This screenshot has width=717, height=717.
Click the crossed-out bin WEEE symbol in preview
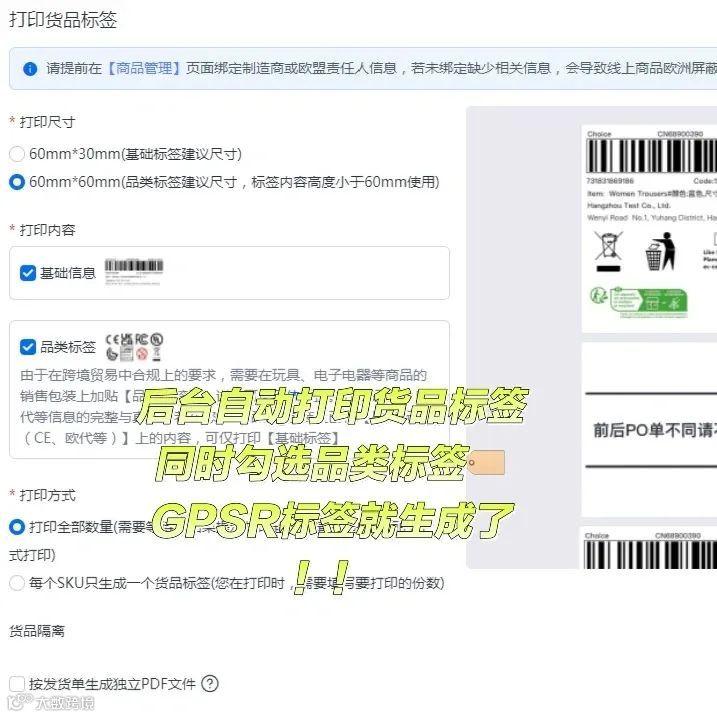[608, 251]
